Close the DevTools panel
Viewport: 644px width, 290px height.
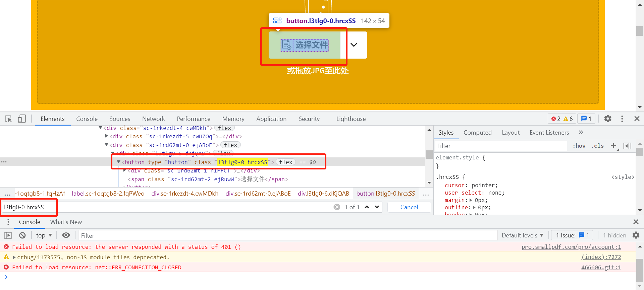[x=637, y=119]
